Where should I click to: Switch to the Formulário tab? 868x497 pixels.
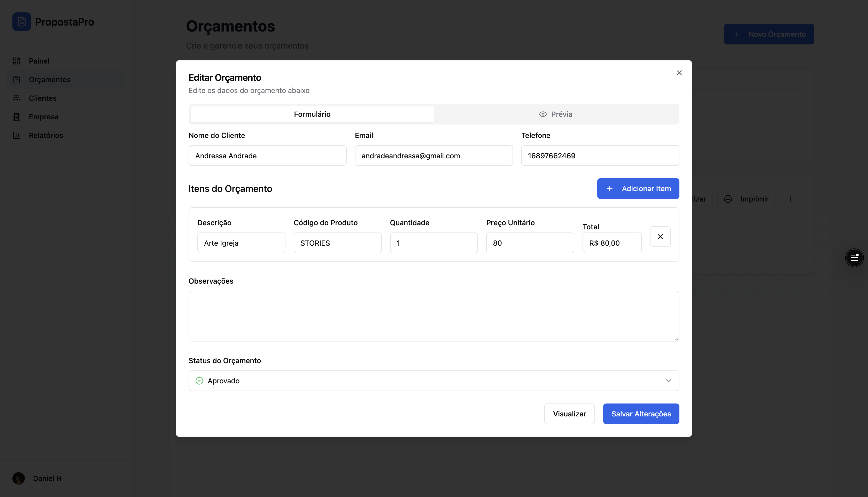(x=312, y=114)
